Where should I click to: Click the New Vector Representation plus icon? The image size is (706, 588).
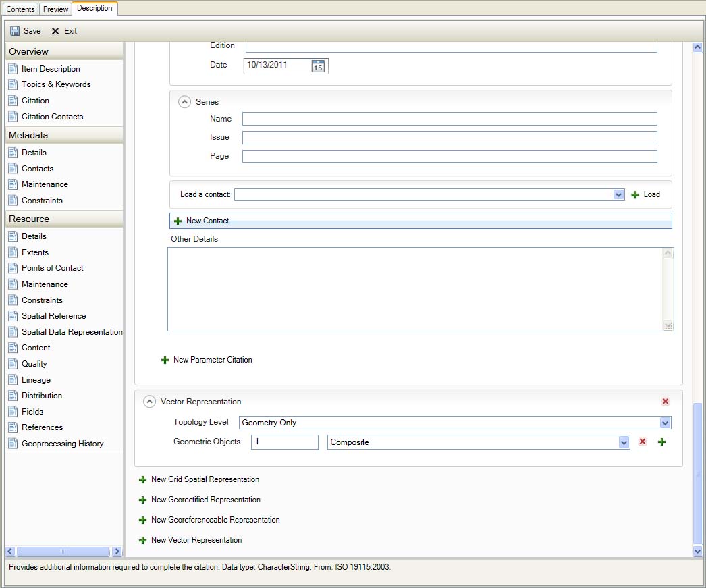pyautogui.click(x=142, y=540)
